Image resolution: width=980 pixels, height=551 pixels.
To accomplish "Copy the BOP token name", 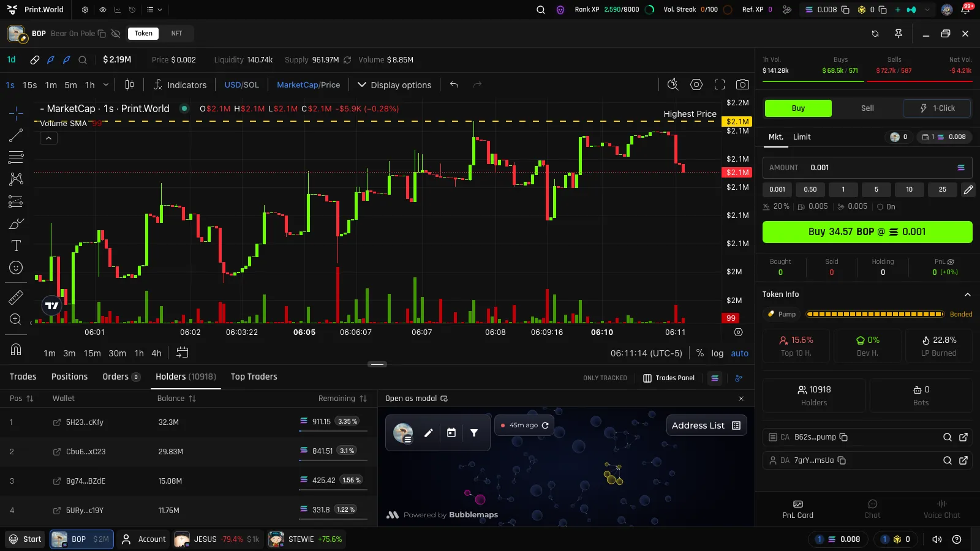I will (102, 34).
